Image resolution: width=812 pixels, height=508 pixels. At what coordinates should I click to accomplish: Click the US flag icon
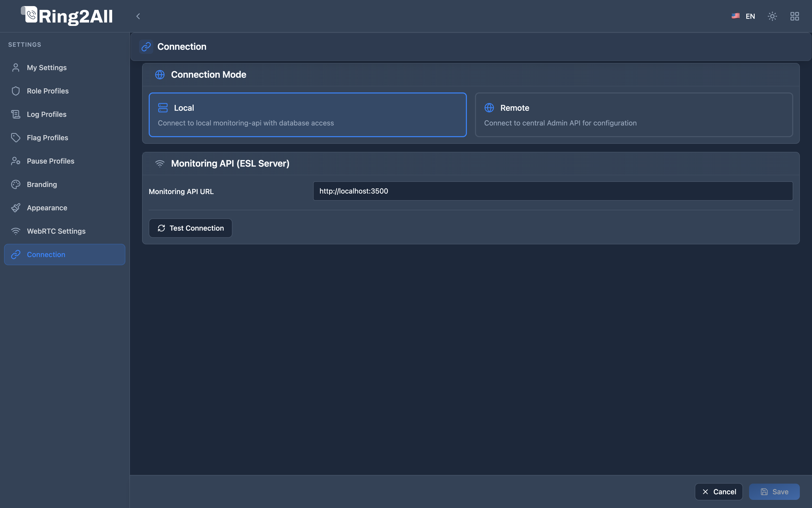tap(736, 16)
